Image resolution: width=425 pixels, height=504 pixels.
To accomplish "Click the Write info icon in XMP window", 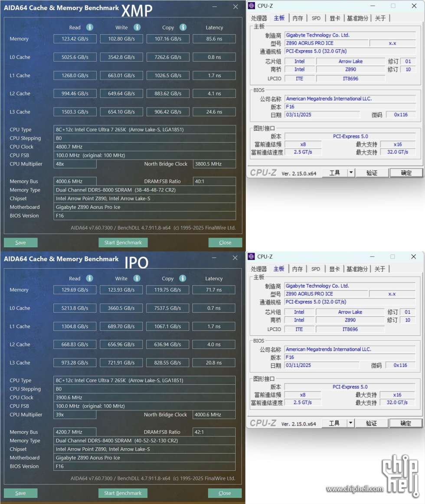I will pos(137,27).
